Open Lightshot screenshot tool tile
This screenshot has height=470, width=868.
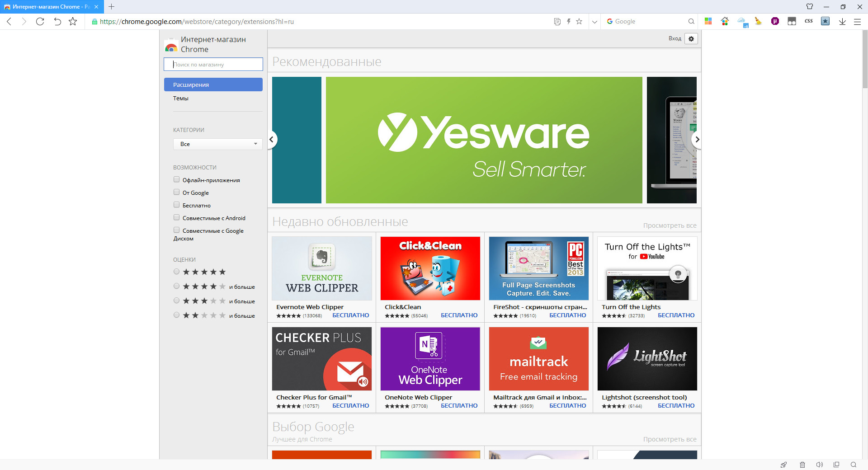click(x=647, y=367)
